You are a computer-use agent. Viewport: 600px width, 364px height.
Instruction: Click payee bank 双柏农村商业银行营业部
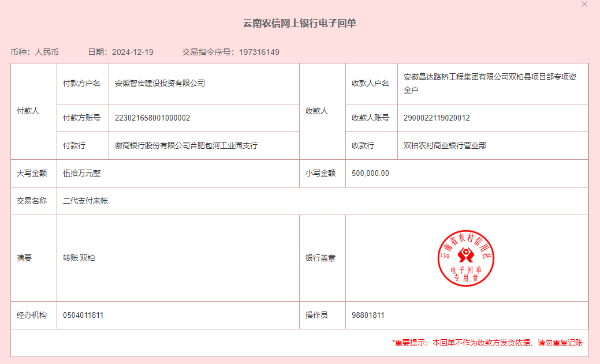pyautogui.click(x=445, y=146)
